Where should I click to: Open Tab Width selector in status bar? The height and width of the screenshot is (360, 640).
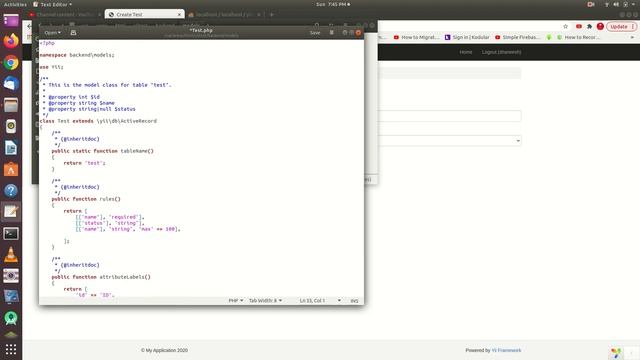265,300
